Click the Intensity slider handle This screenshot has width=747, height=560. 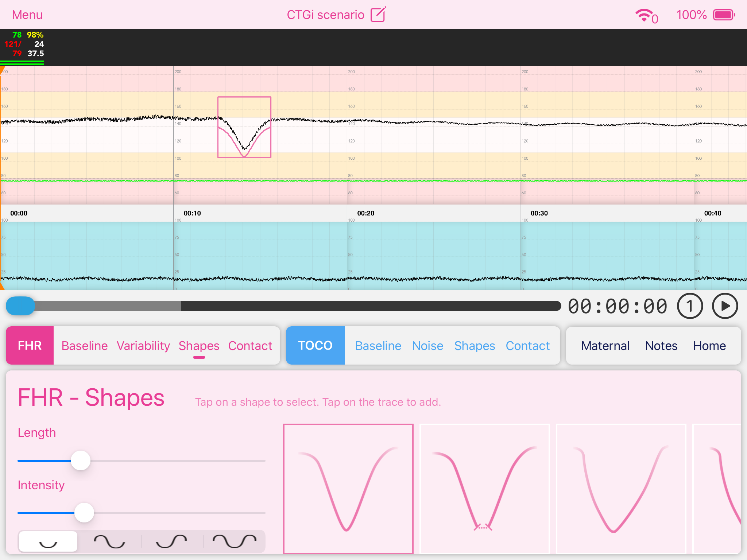[x=84, y=513]
